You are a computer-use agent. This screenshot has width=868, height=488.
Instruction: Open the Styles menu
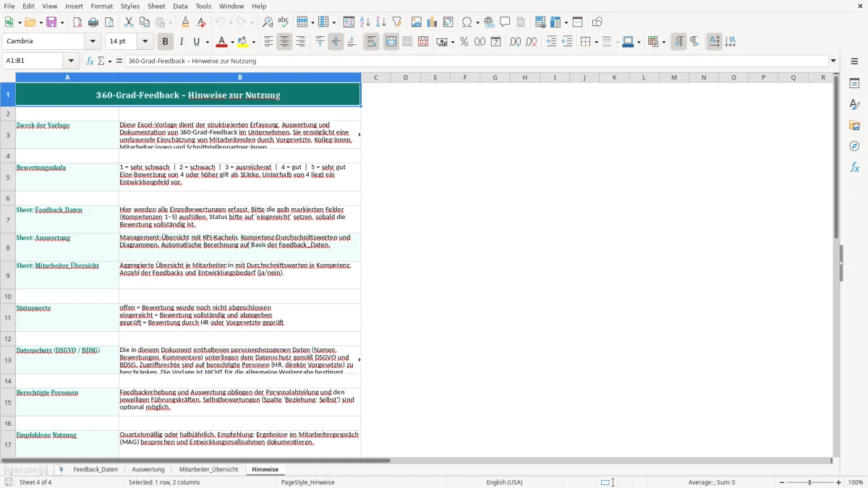click(130, 6)
